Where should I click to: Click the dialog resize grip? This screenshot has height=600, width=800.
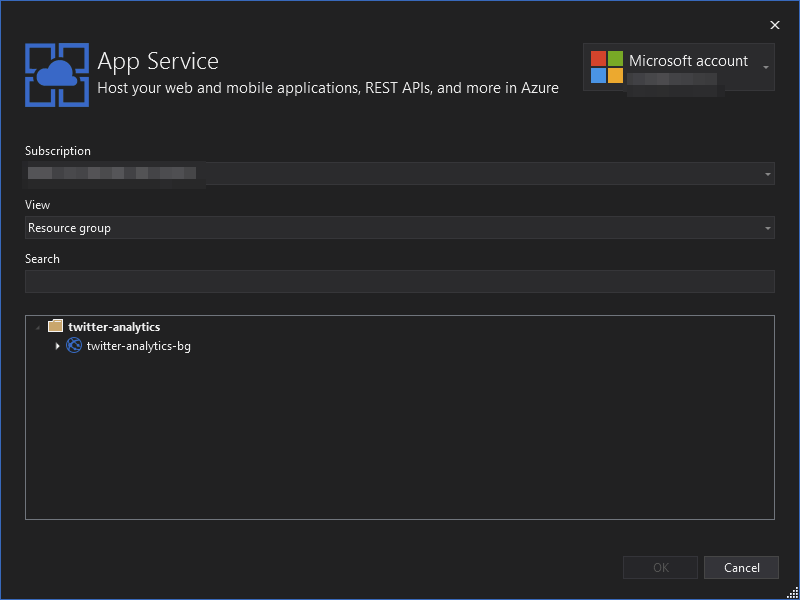(x=792, y=592)
